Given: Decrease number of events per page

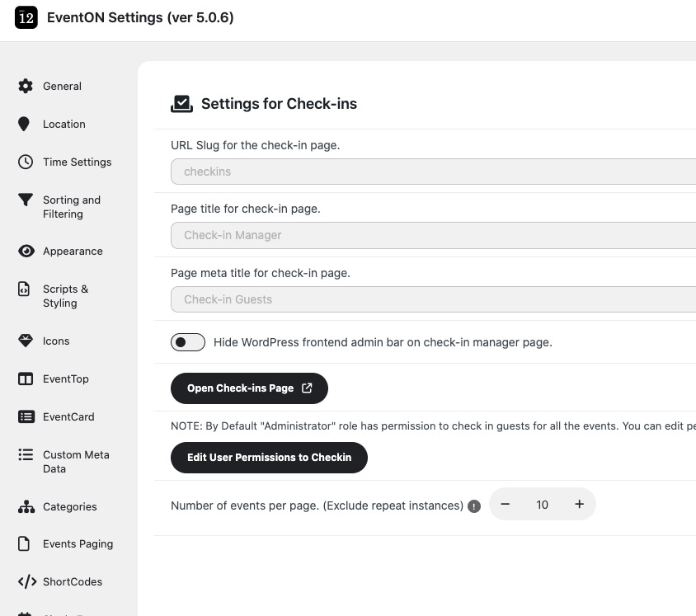Looking at the screenshot, I should coord(506,505).
